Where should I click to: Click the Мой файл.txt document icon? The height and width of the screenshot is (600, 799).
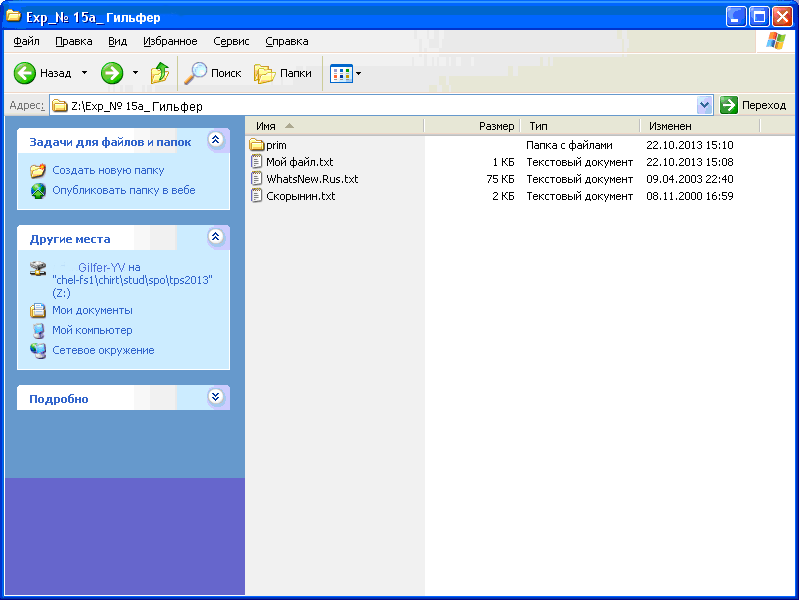click(x=257, y=162)
